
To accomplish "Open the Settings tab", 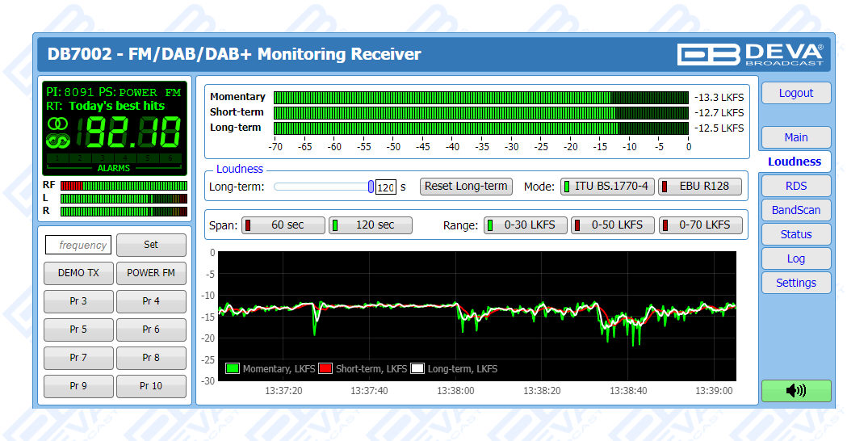I will (795, 283).
